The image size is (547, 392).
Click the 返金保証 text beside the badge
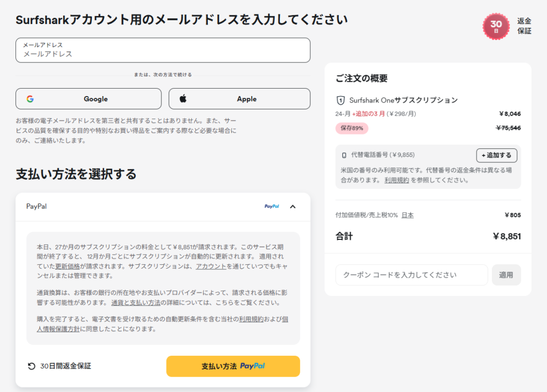click(524, 26)
